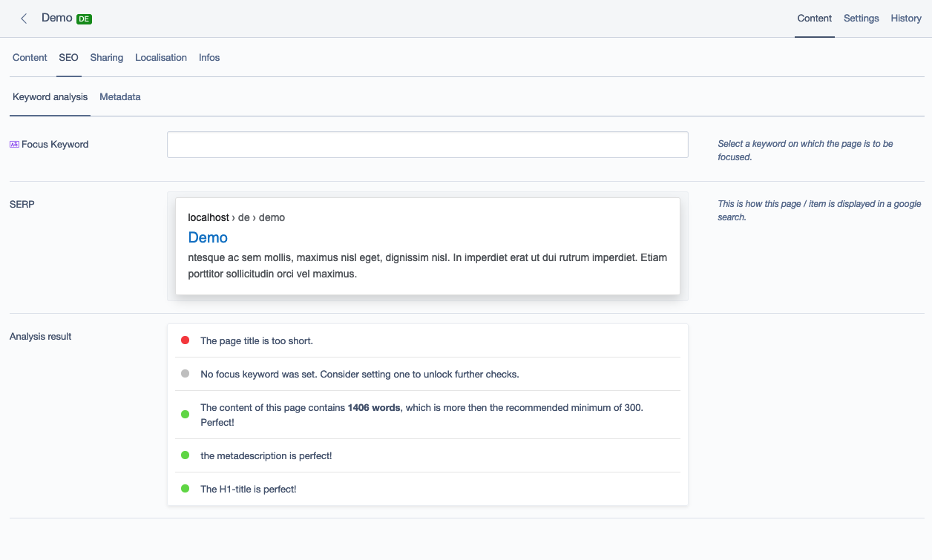Click the green DE language badge
Screen dimensions: 932x560
(x=84, y=19)
